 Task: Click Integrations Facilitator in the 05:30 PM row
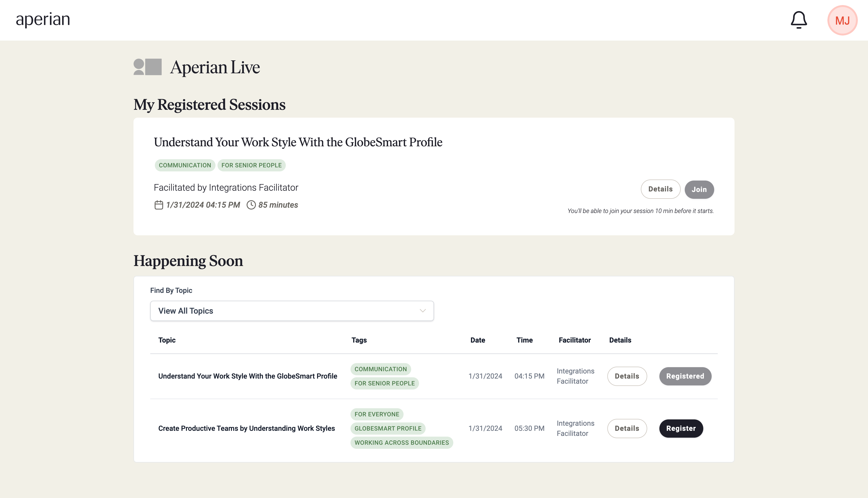575,429
